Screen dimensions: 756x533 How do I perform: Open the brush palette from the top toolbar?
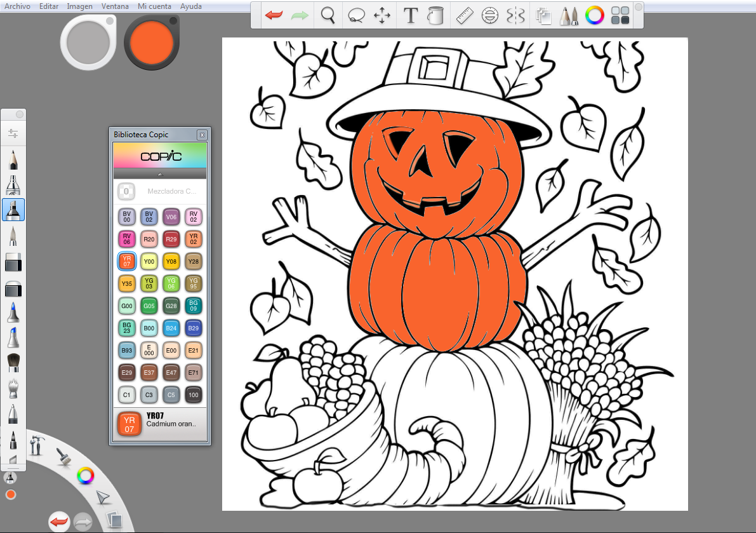tap(569, 15)
